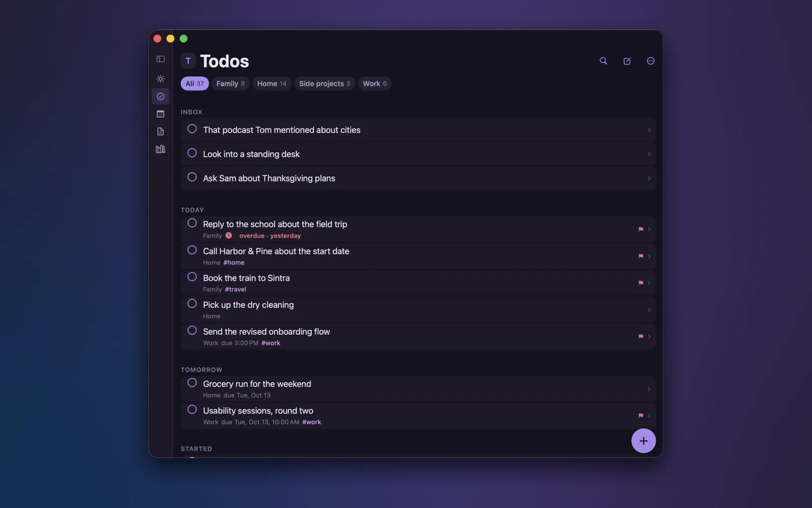Mark 'Pick up the dry cleaning' complete

192,304
